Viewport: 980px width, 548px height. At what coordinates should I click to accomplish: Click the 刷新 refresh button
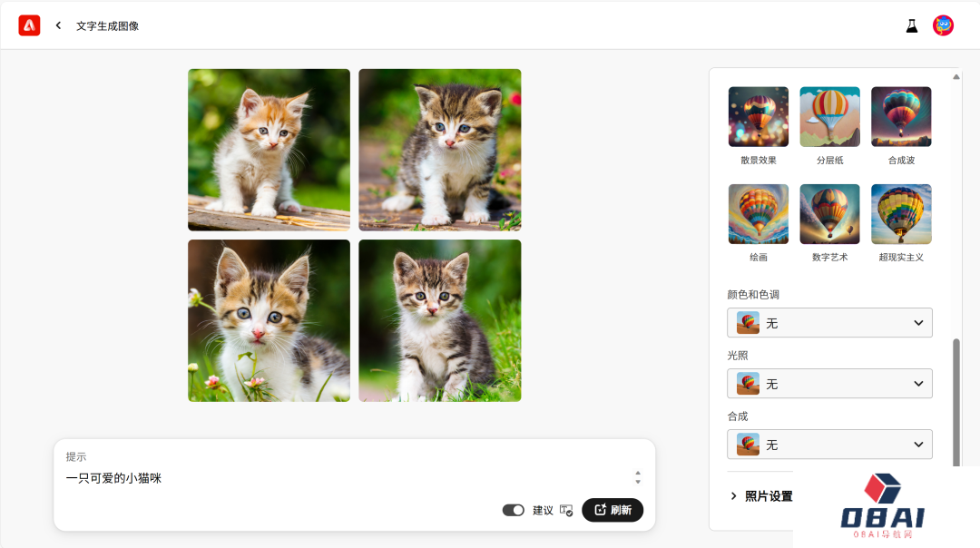tap(612, 510)
